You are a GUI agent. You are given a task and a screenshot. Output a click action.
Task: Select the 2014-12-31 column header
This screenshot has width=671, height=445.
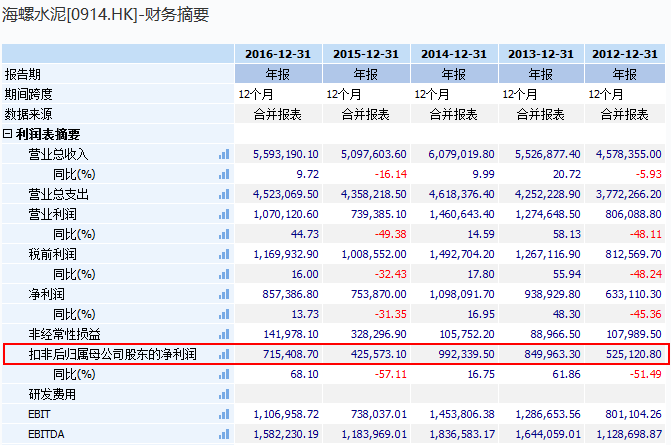tap(454, 54)
